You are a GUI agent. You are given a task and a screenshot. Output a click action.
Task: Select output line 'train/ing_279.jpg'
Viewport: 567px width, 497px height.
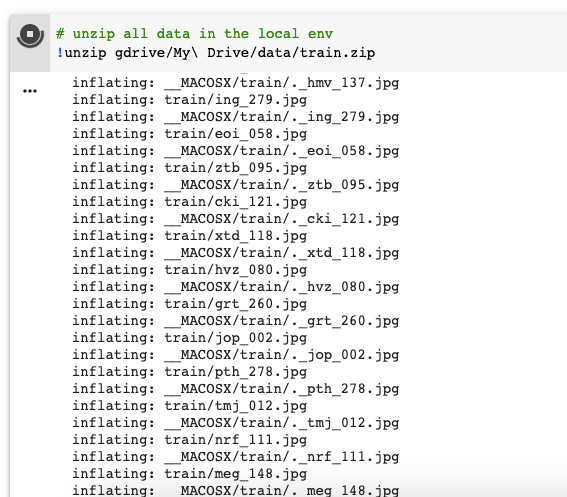point(190,100)
